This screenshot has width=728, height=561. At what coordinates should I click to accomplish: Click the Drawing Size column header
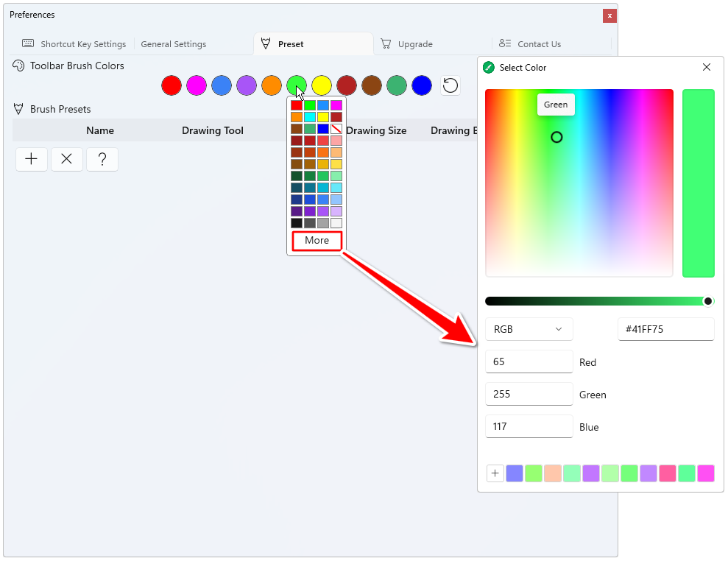coord(376,130)
